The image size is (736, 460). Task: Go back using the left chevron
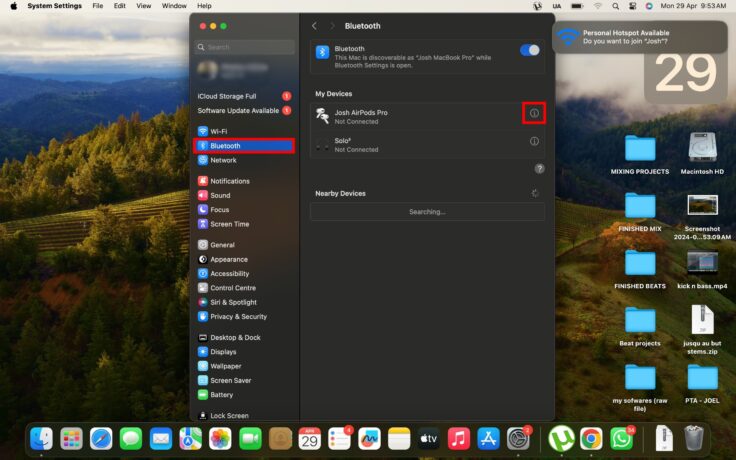[314, 26]
